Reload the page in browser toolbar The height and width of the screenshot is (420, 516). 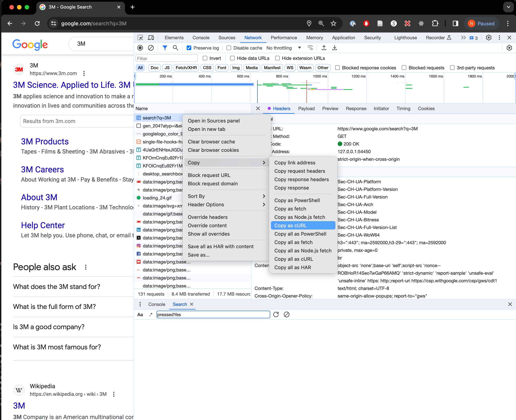(x=37, y=23)
